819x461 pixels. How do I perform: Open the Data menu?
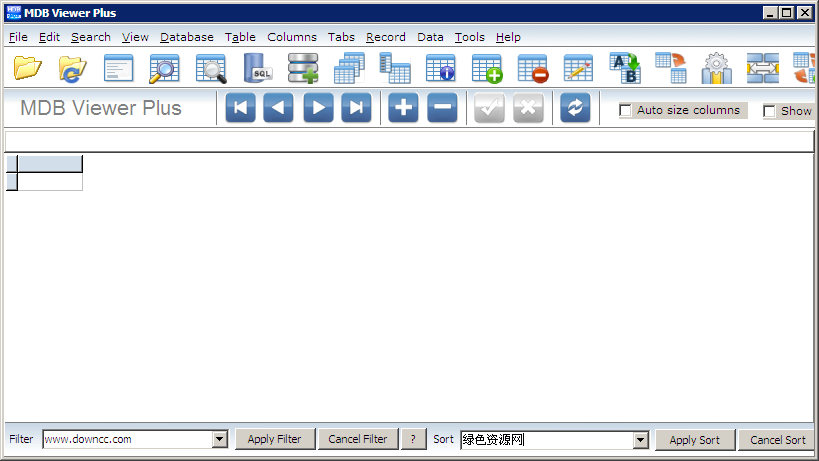(430, 37)
